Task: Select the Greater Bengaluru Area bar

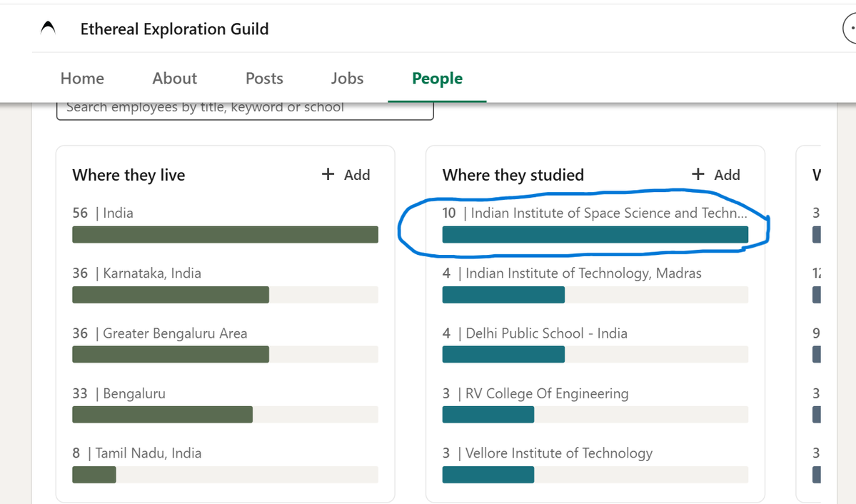Action: pos(225,354)
